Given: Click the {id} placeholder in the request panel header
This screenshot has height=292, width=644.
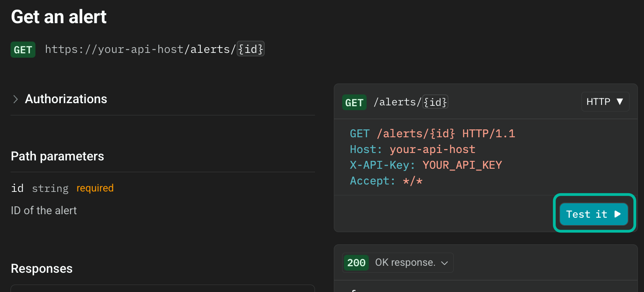Looking at the screenshot, I should click(x=435, y=102).
